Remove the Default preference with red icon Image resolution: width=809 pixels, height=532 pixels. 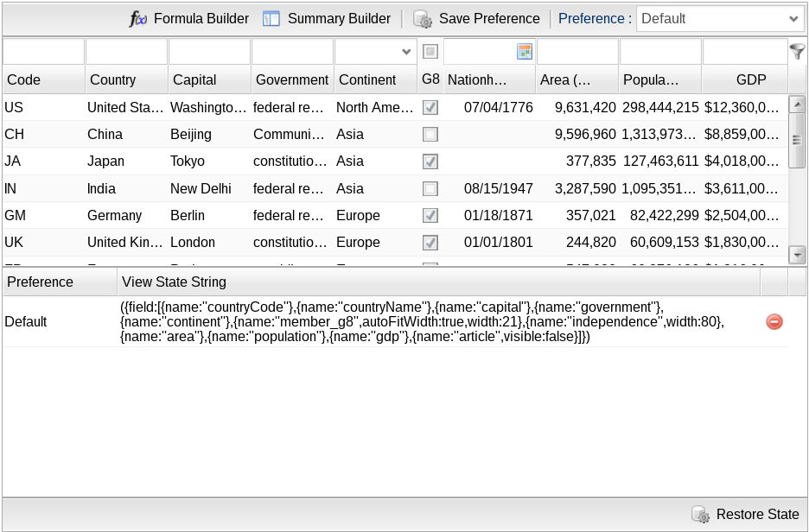(x=774, y=321)
